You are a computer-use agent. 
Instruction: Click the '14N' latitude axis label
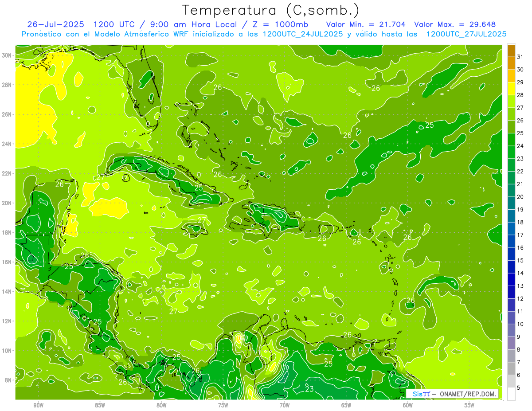[7, 291]
